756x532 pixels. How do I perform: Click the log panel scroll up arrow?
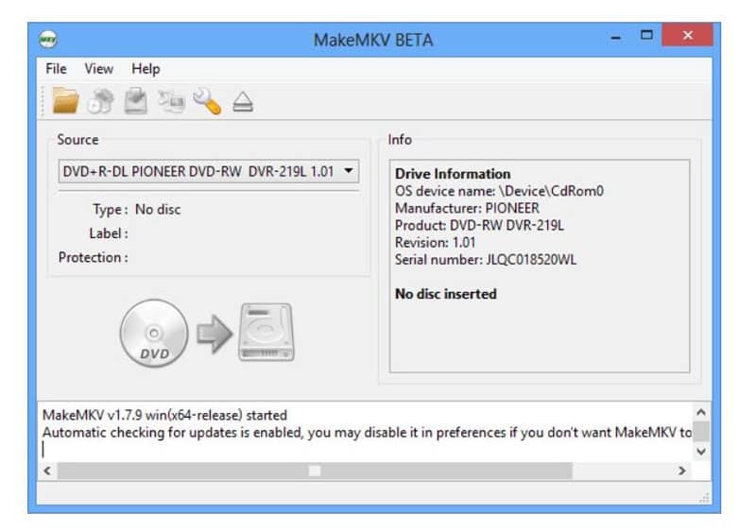tap(701, 412)
